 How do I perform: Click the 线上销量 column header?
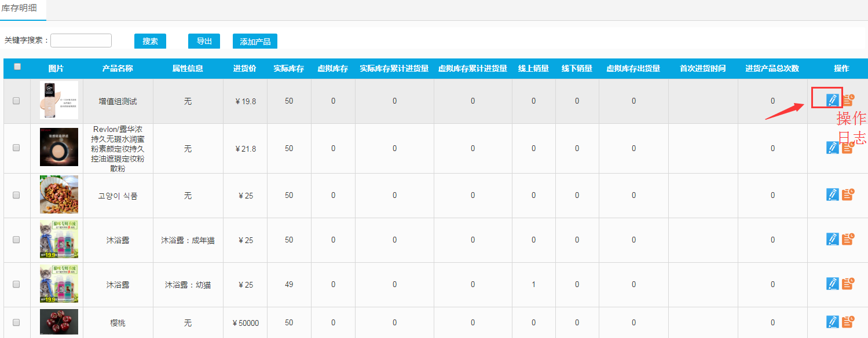click(x=534, y=68)
